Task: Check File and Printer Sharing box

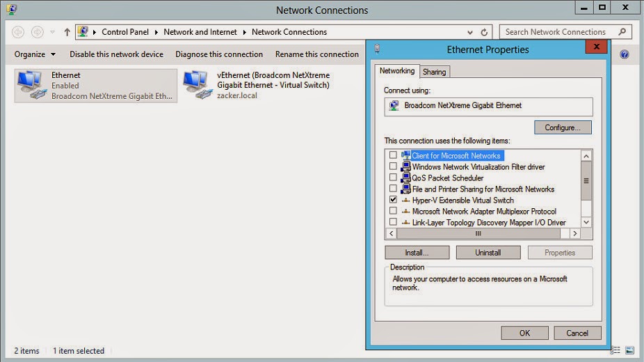Action: tap(393, 188)
